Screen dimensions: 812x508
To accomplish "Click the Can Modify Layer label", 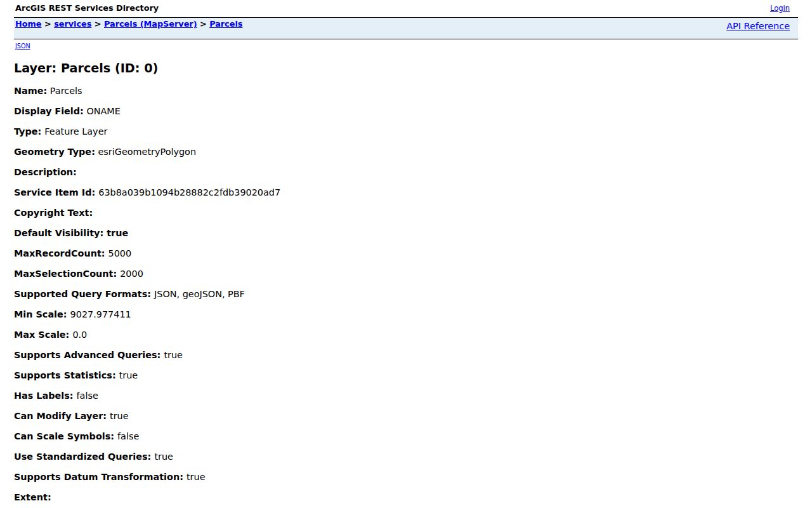I will [x=60, y=416].
